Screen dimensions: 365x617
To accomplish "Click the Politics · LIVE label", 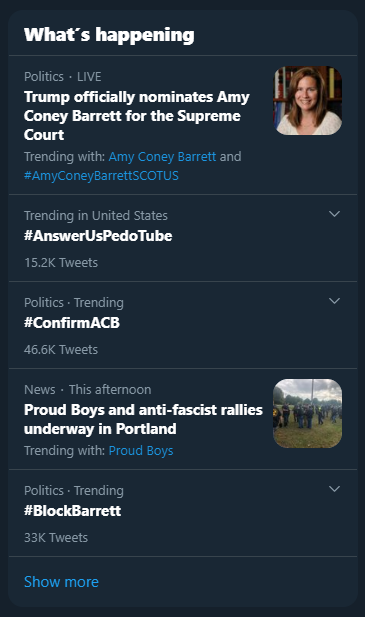I will pos(63,76).
